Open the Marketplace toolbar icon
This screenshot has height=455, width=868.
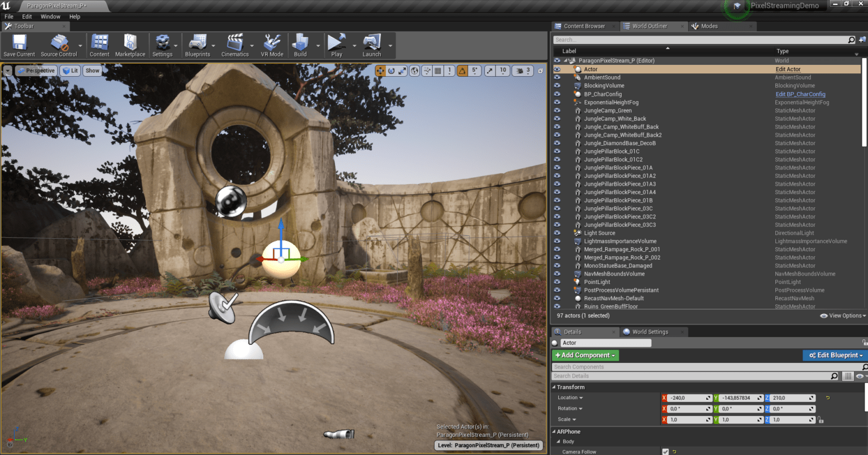click(130, 46)
